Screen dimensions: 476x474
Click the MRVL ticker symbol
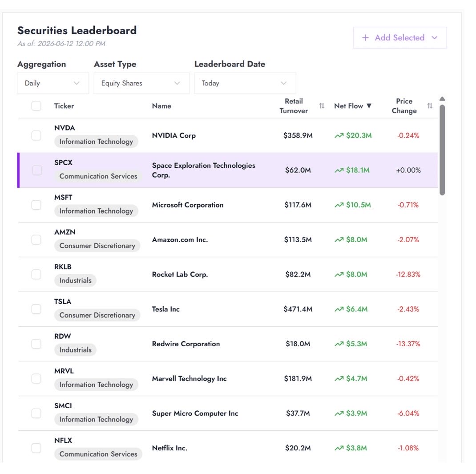[64, 371]
